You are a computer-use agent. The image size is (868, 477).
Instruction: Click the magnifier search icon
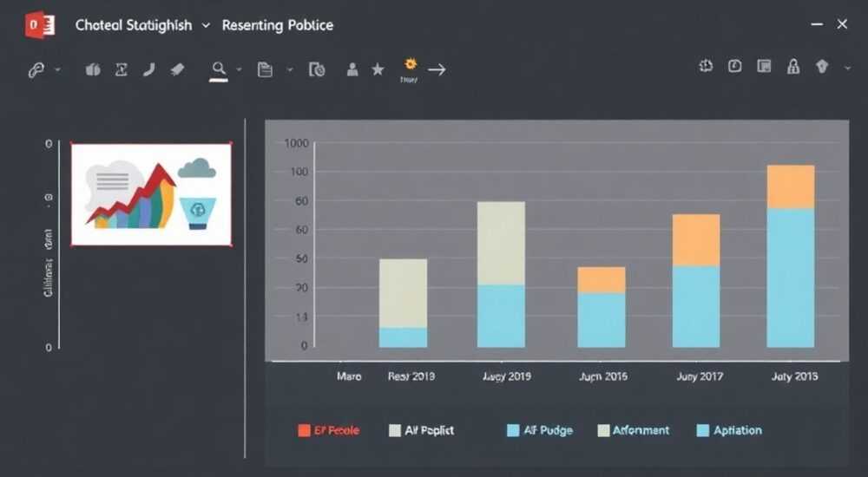coord(219,69)
